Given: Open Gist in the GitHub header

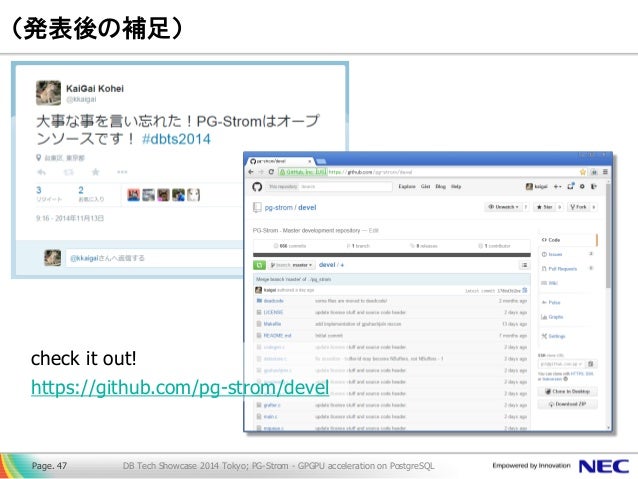Looking at the screenshot, I should (426, 186).
